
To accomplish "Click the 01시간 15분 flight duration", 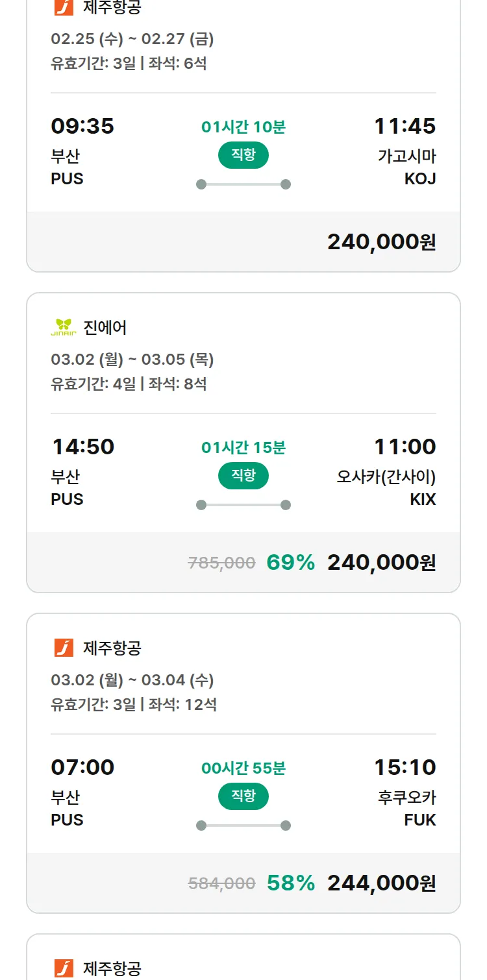I will pyautogui.click(x=243, y=448).
